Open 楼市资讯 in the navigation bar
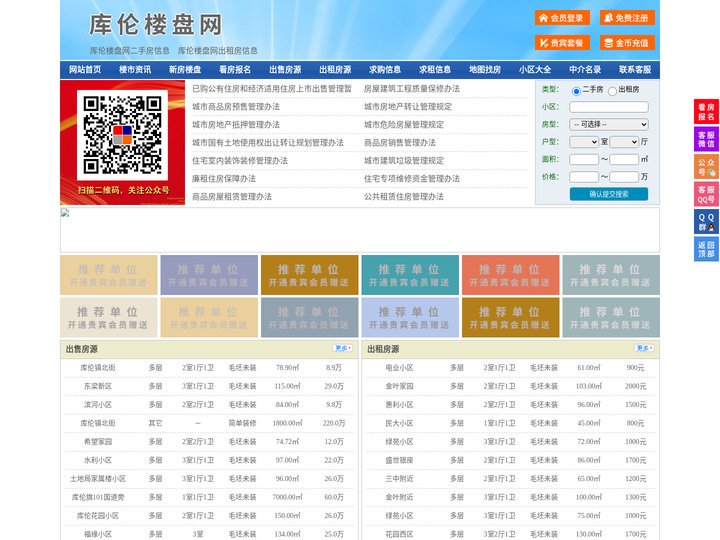The image size is (720, 540). click(135, 70)
